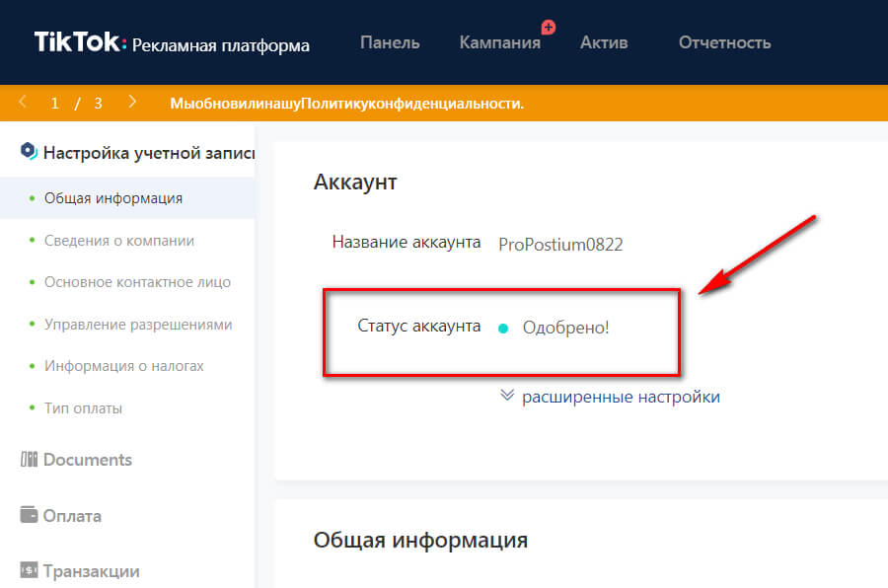Click the settings icon beside Настройка учетной записи
The height and width of the screenshot is (588, 888).
tap(30, 151)
